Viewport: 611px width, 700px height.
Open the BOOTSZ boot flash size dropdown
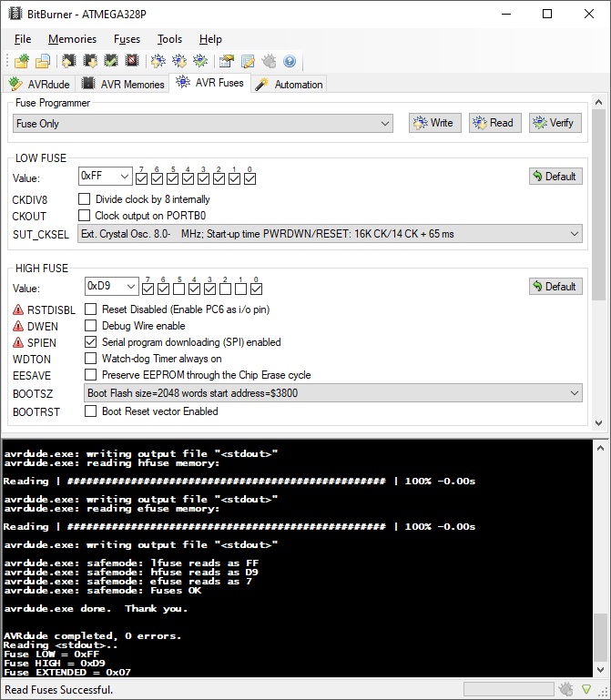click(x=333, y=393)
